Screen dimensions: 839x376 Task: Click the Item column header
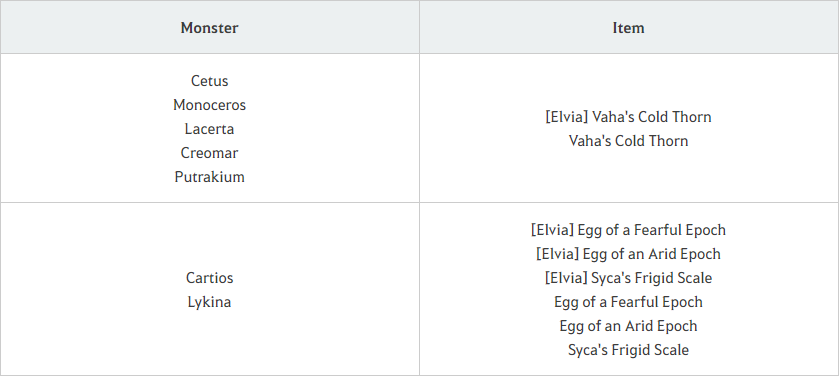pyautogui.click(x=628, y=28)
